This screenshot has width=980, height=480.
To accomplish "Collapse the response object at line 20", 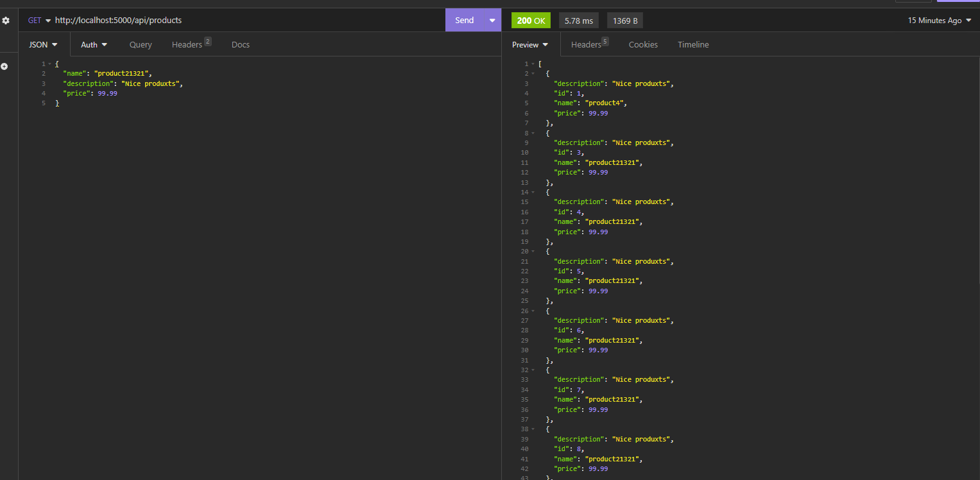I will 533,252.
